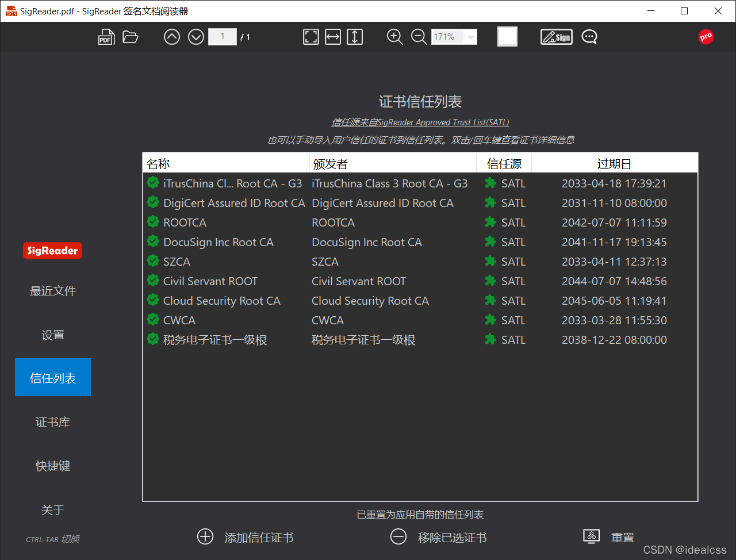
Task: Go to next page with down arrow
Action: 196,37
